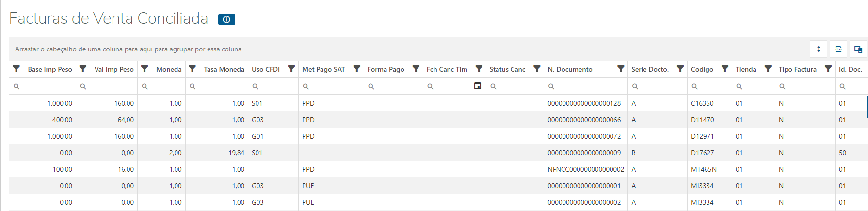Sort by the Tipo Factura column header

coord(797,69)
